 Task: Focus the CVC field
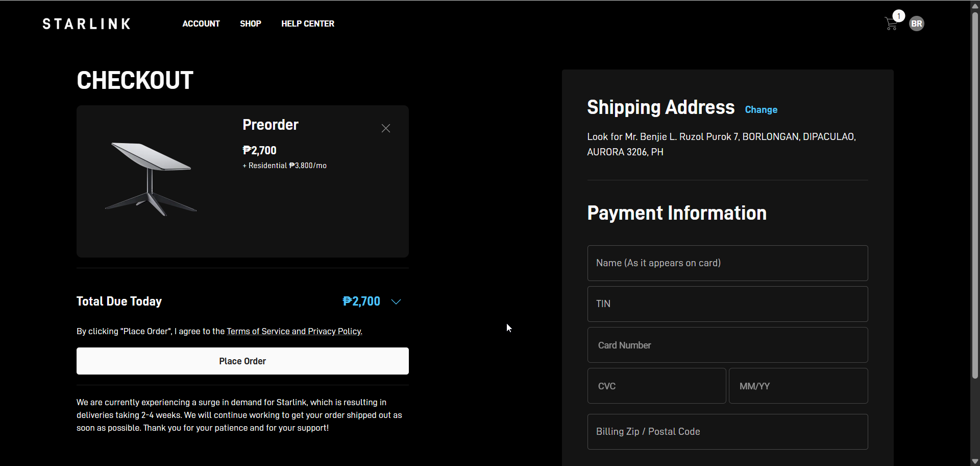tap(656, 386)
